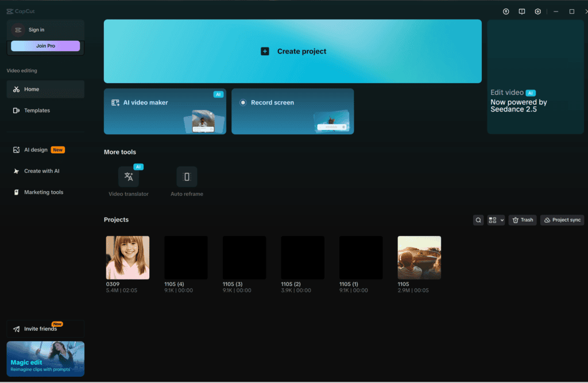Viewport: 588px width, 383px height.
Task: Click the account avatar icon
Action: pos(18,30)
